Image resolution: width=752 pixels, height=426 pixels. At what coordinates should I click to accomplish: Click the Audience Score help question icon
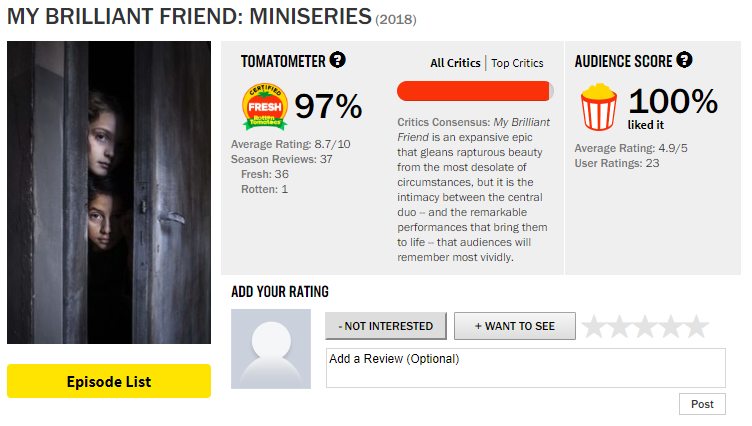684,60
